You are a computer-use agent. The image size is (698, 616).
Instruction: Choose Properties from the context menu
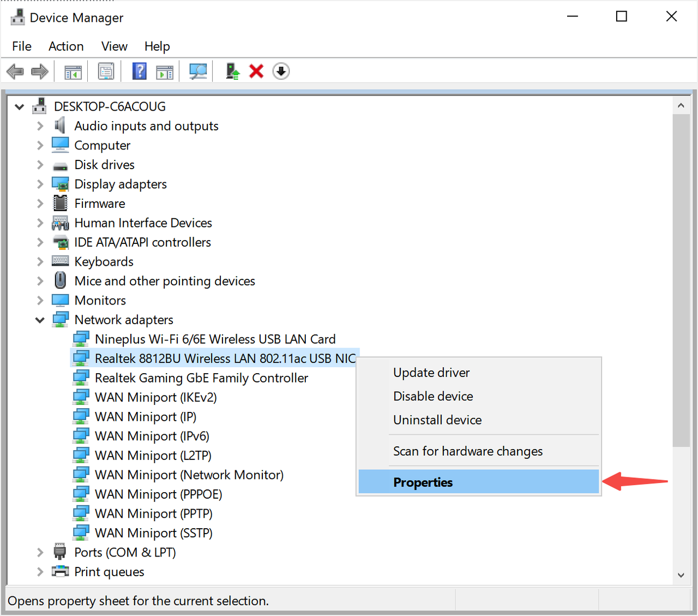tap(423, 482)
